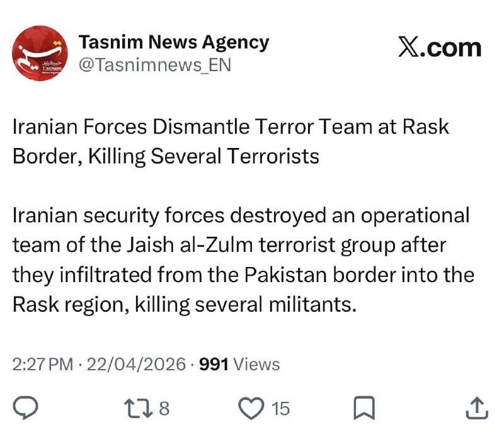The image size is (504, 432).
Task: Click the X.com logo
Action: click(439, 48)
